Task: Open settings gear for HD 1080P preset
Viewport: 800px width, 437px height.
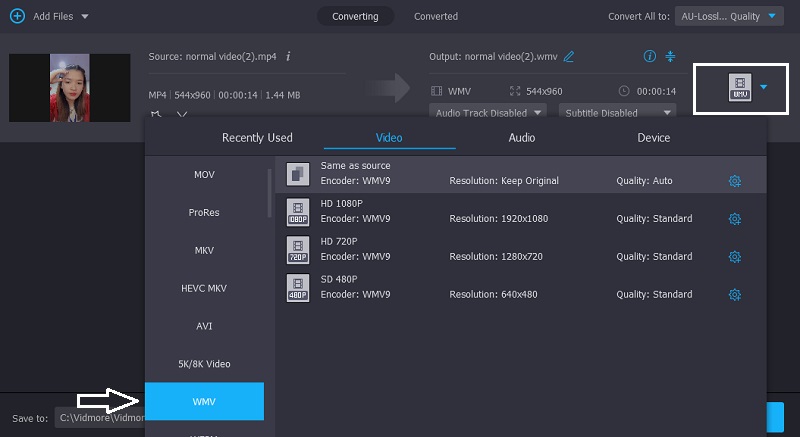Action: click(735, 219)
